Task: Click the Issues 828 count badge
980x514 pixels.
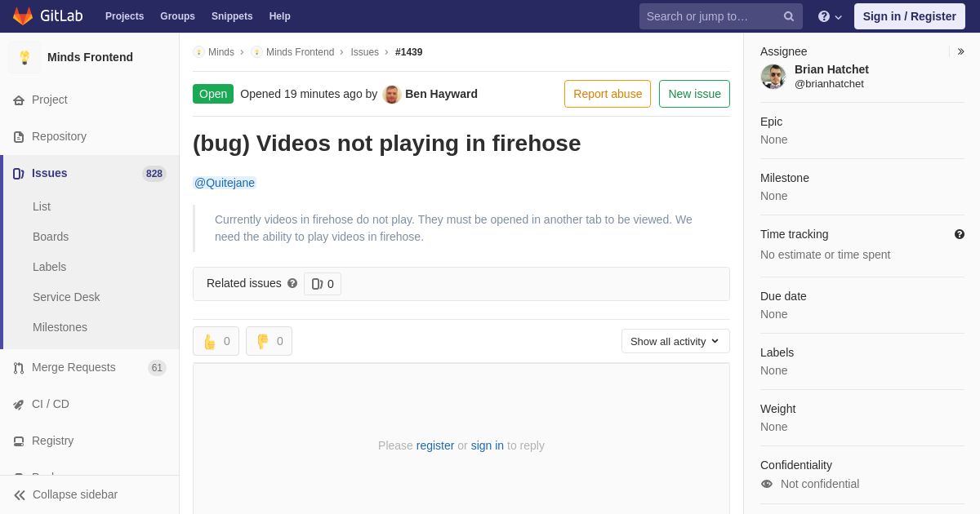Action: pos(154,174)
